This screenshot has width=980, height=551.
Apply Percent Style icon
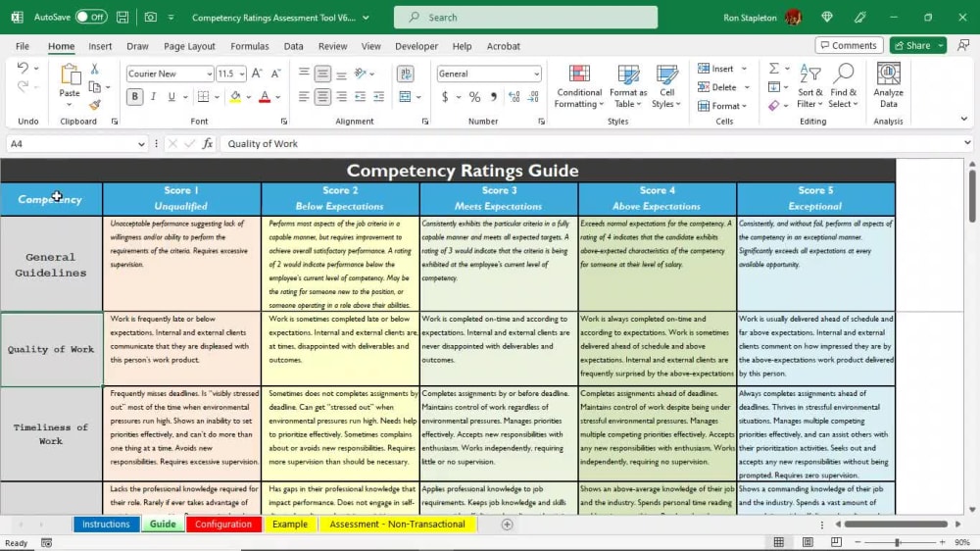[x=475, y=97]
